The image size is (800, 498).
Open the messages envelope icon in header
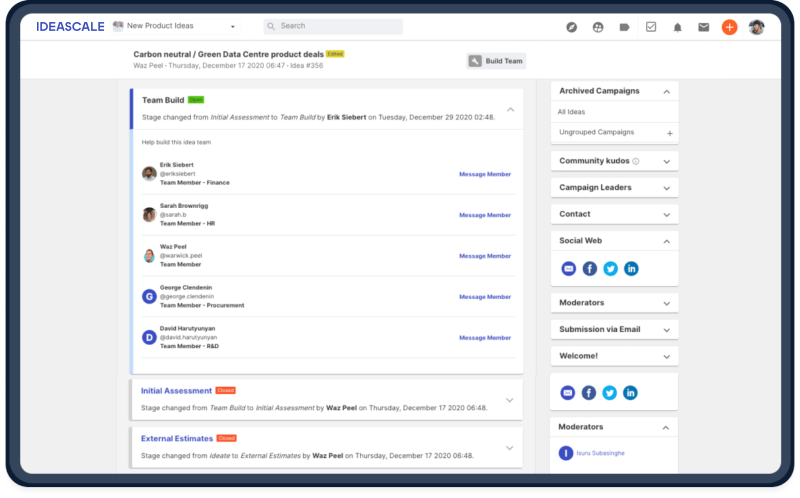coord(703,27)
